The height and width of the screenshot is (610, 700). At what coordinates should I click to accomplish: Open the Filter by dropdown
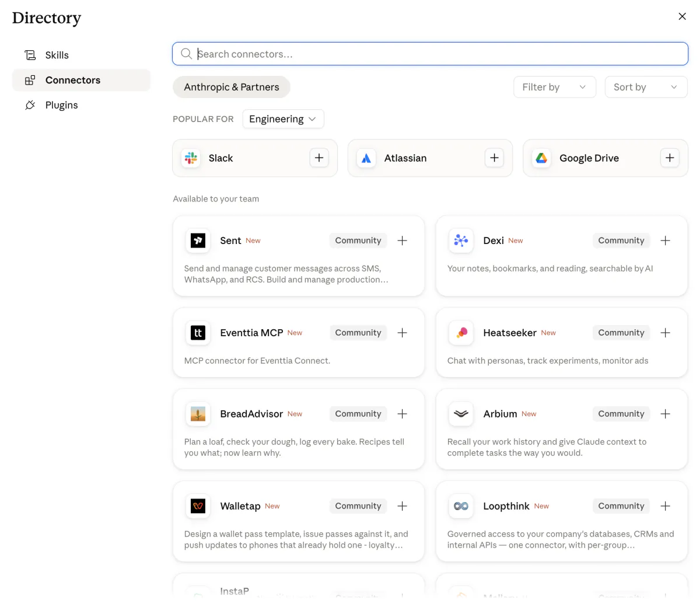(x=555, y=87)
